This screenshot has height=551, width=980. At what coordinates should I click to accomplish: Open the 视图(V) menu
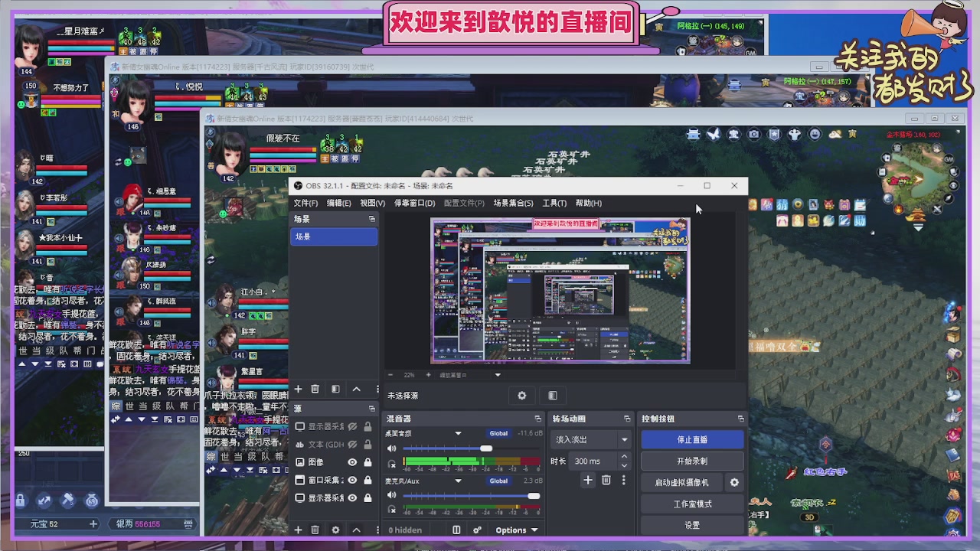tap(372, 203)
